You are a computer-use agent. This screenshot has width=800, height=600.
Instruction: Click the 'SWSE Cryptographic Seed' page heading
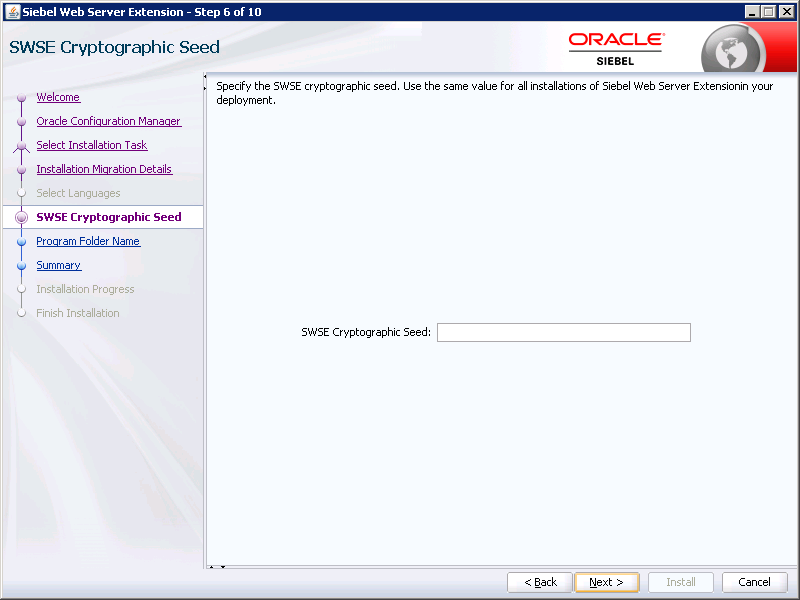point(114,47)
